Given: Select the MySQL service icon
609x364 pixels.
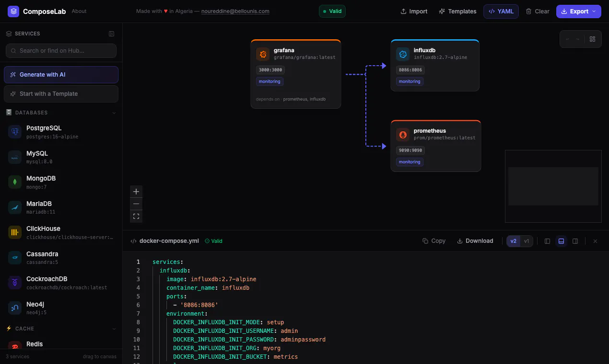Looking at the screenshot, I should coord(15,157).
